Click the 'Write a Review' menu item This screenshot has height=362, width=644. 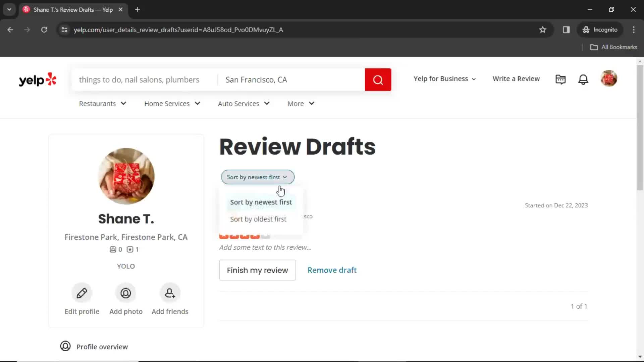click(x=516, y=79)
